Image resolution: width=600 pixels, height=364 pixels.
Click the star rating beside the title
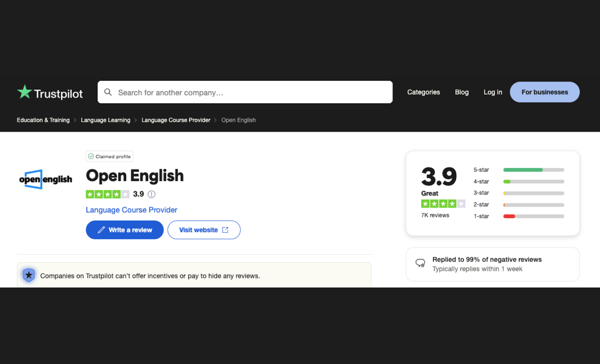click(108, 194)
